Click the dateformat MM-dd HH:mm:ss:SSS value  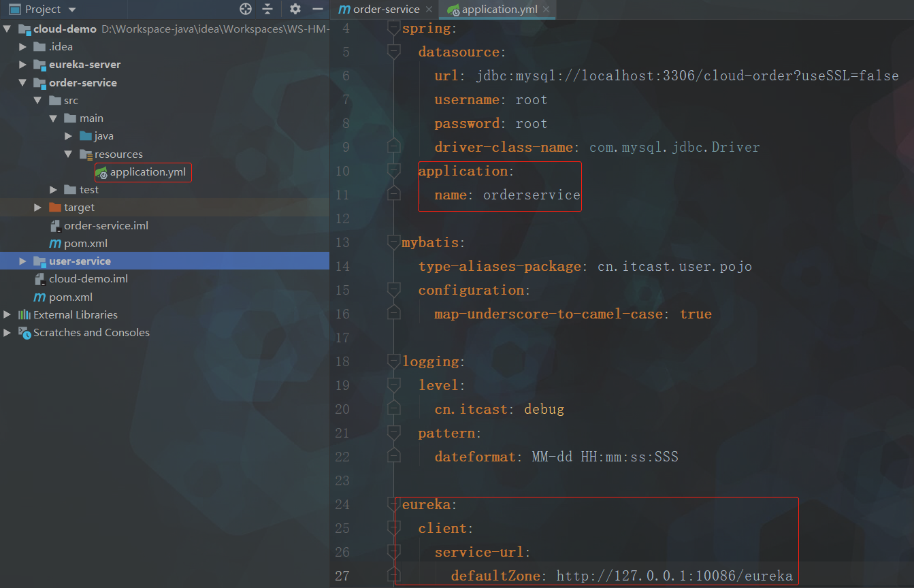coord(605,457)
